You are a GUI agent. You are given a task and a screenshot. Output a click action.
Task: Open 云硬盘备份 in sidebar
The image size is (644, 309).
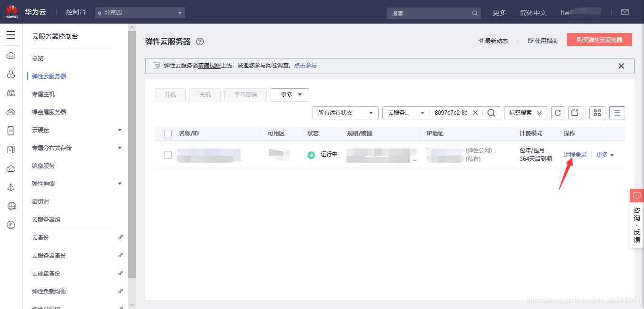click(46, 273)
